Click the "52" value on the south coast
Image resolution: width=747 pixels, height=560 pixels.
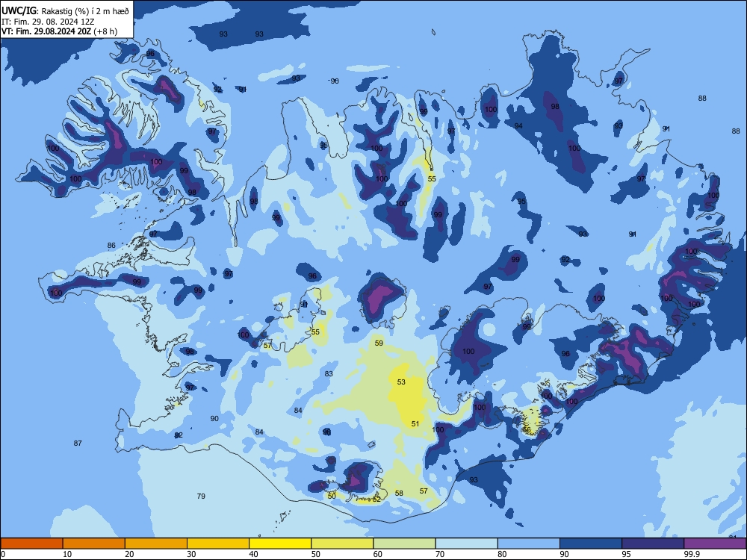pos(376,500)
